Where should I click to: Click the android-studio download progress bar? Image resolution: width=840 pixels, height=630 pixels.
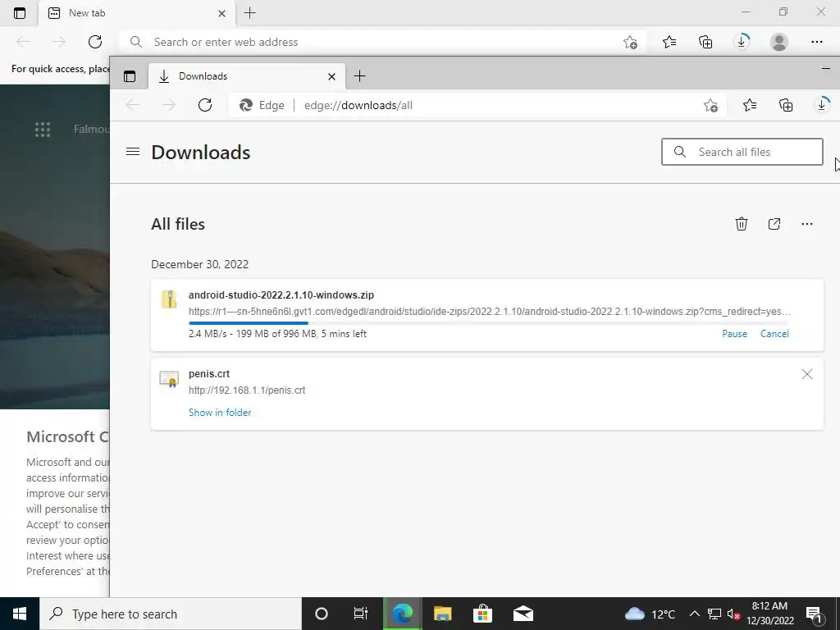[x=489, y=322]
